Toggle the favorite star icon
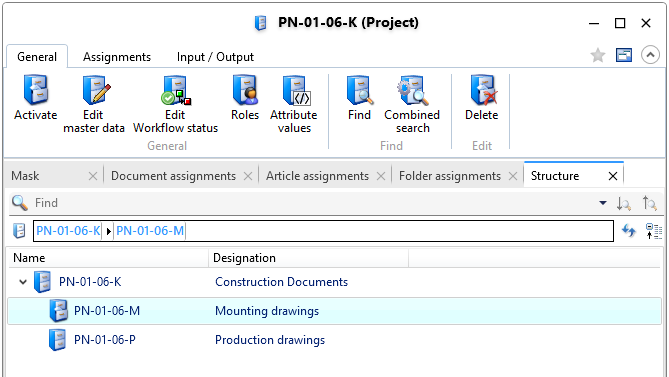Screen dimensions: 669x377 coord(598,55)
